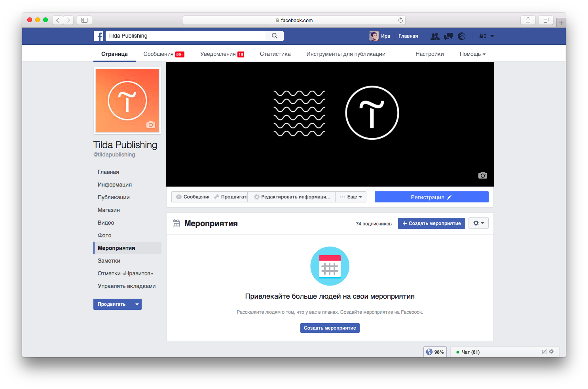Click the Facebook logo icon
This screenshot has height=389, width=588.
99,36
